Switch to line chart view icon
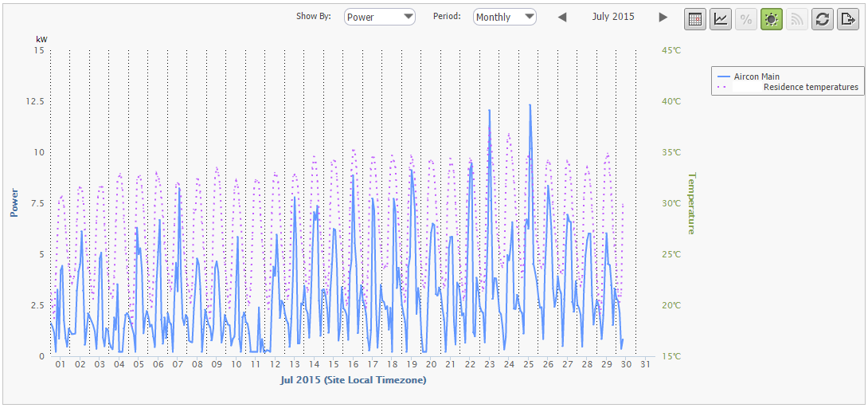This screenshot has width=868, height=408. pos(721,19)
